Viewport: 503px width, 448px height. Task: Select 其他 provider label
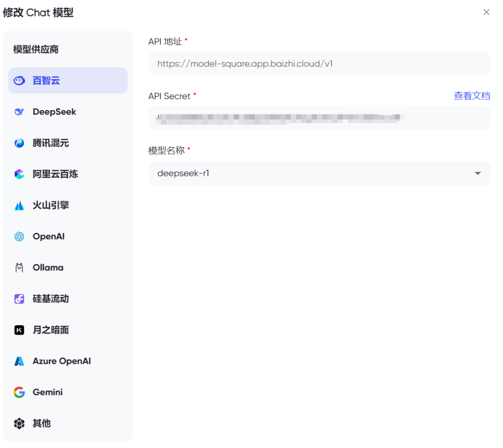[42, 424]
